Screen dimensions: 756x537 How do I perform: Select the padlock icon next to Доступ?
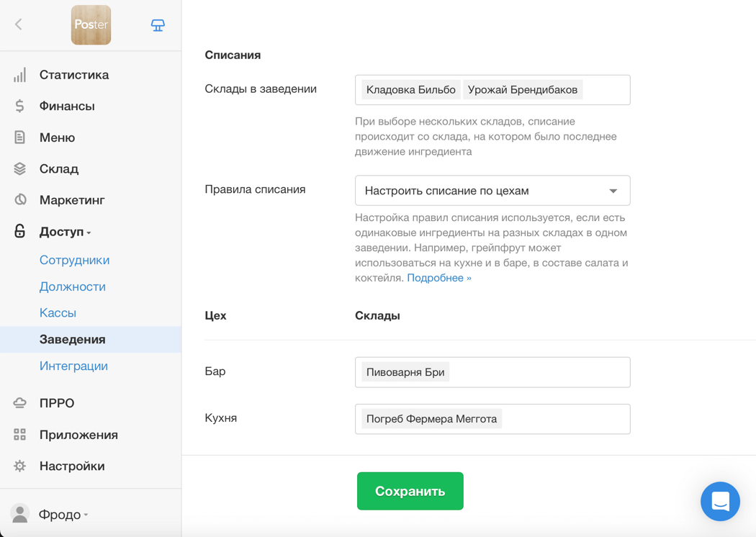click(x=20, y=231)
